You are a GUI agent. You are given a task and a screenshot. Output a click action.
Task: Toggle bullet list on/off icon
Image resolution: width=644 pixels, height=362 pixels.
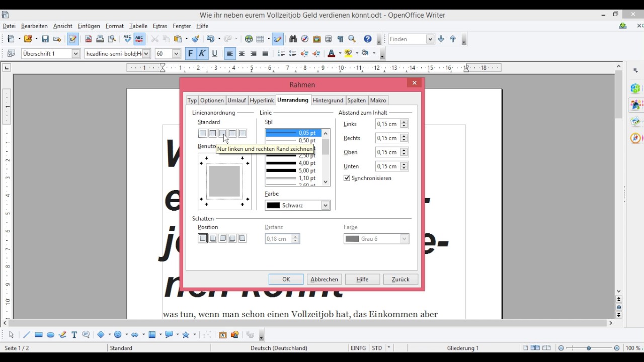(x=292, y=53)
